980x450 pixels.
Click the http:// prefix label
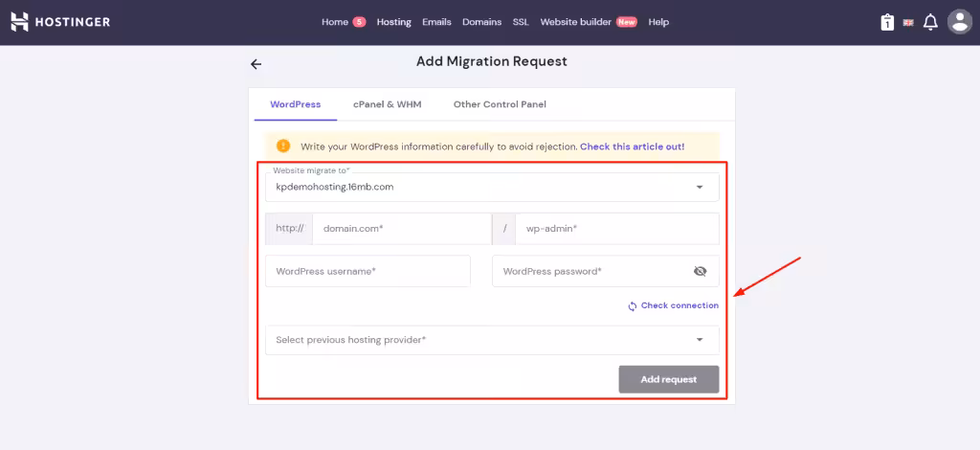289,229
